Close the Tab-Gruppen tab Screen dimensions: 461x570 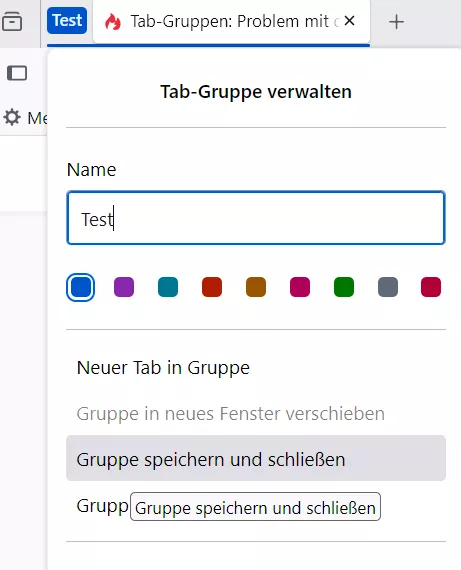(x=349, y=21)
